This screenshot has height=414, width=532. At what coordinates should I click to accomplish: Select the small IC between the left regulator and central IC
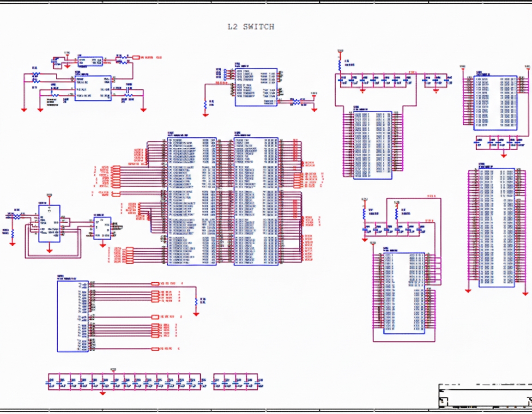[102, 228]
